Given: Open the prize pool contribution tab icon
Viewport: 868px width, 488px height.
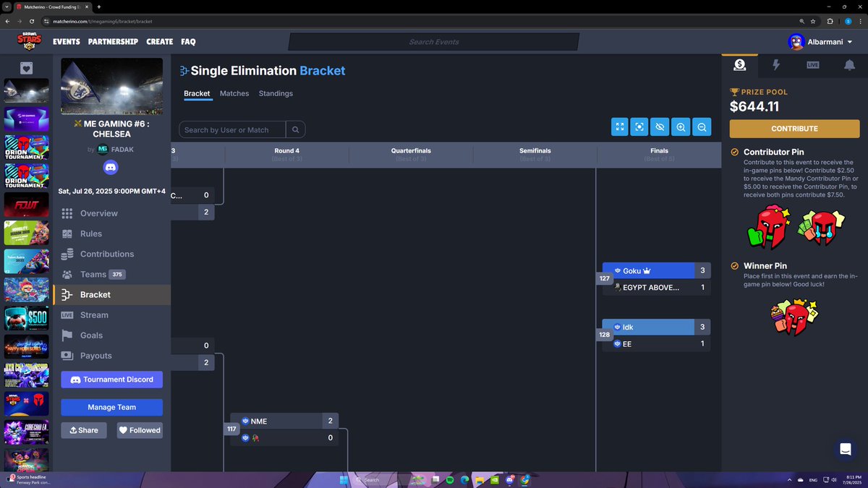Looking at the screenshot, I should (x=739, y=65).
